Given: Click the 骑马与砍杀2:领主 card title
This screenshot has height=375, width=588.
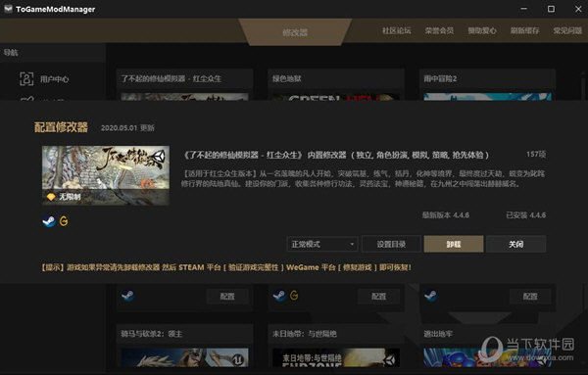Looking at the screenshot, I should click(x=152, y=334).
